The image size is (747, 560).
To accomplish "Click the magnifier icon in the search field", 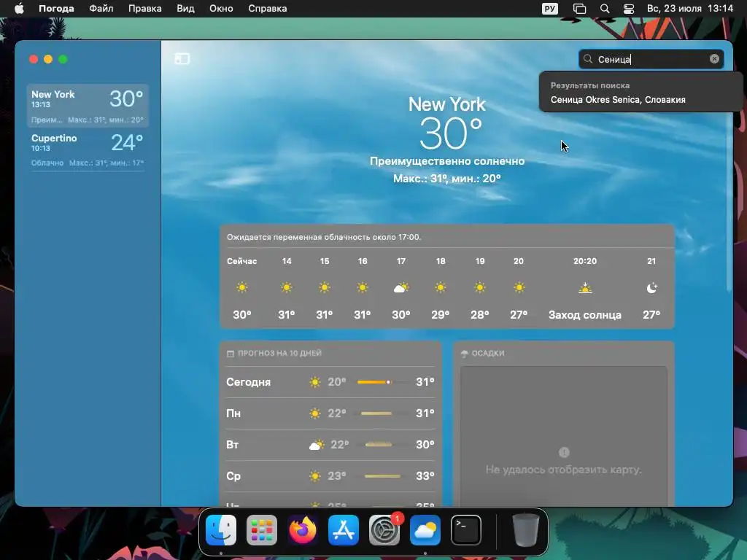I will tap(588, 58).
